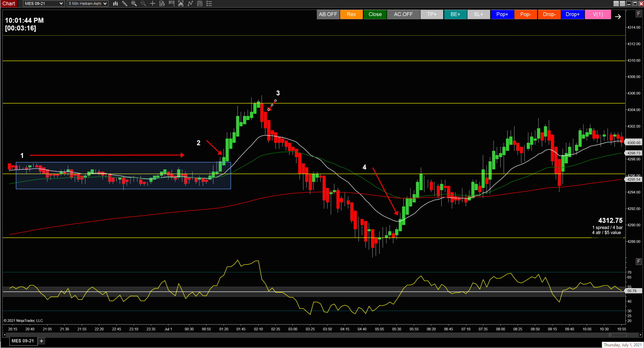The image size is (644, 348).
Task: Add a new chart tab with plus
Action: coord(42,341)
